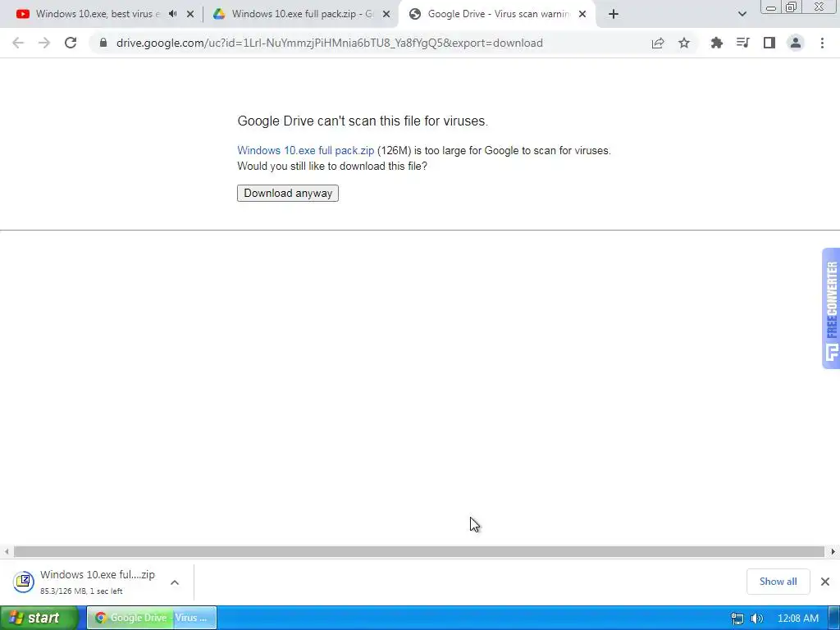This screenshot has width=840, height=630.
Task: Mute the YouTube tab audio icon
Action: pos(172,14)
